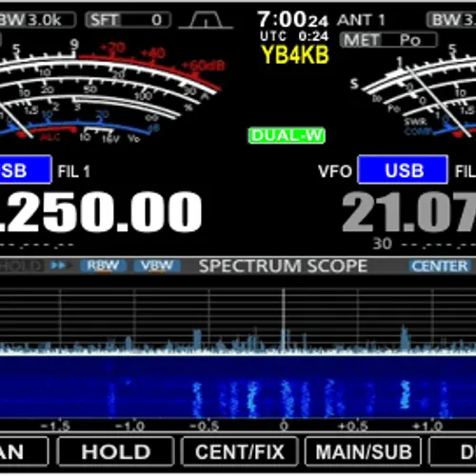
Task: Tap the VBW scope indicator
Action: pos(157,266)
